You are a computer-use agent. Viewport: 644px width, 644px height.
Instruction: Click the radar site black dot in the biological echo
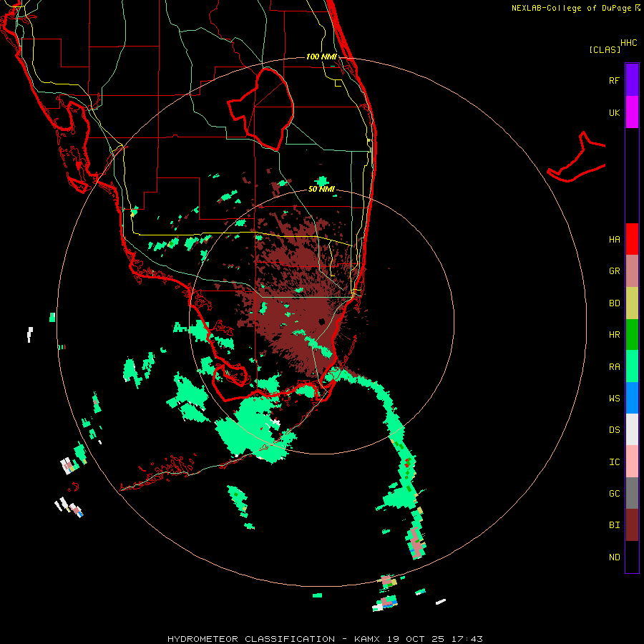(321, 321)
